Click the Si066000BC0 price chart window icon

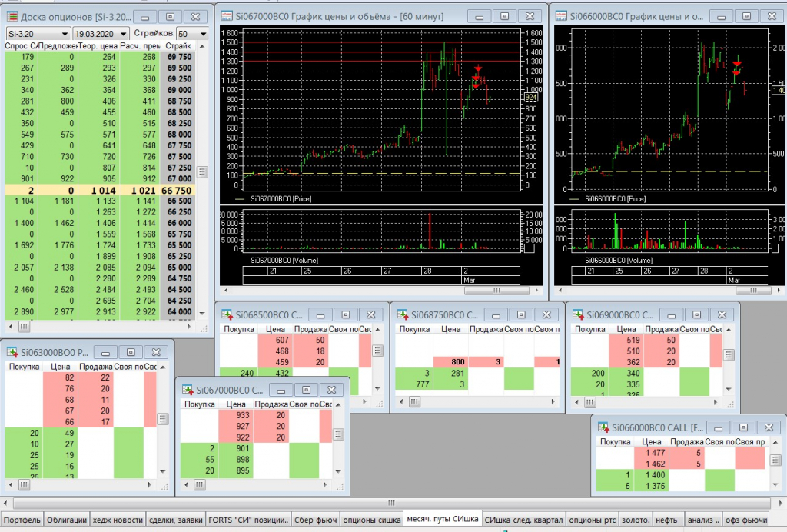561,16
